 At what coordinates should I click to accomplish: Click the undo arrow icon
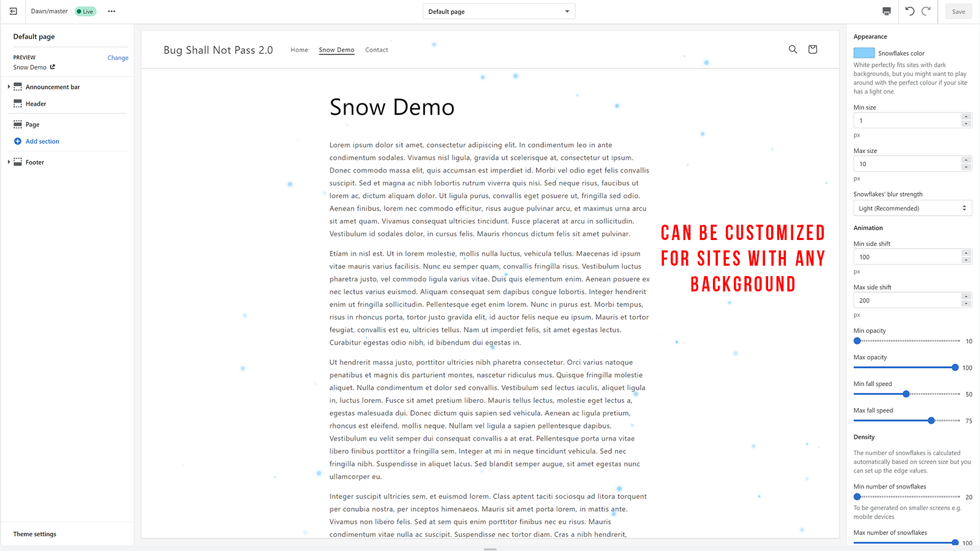coord(910,11)
